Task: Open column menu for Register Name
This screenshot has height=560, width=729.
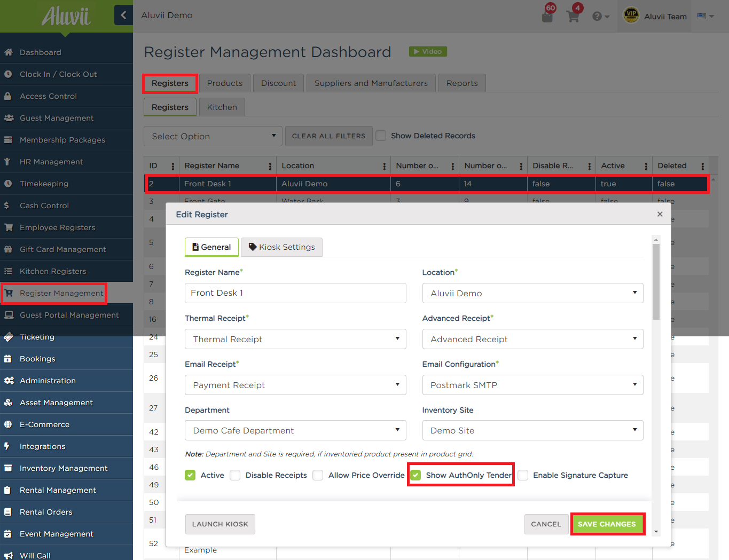Action: tap(270, 166)
